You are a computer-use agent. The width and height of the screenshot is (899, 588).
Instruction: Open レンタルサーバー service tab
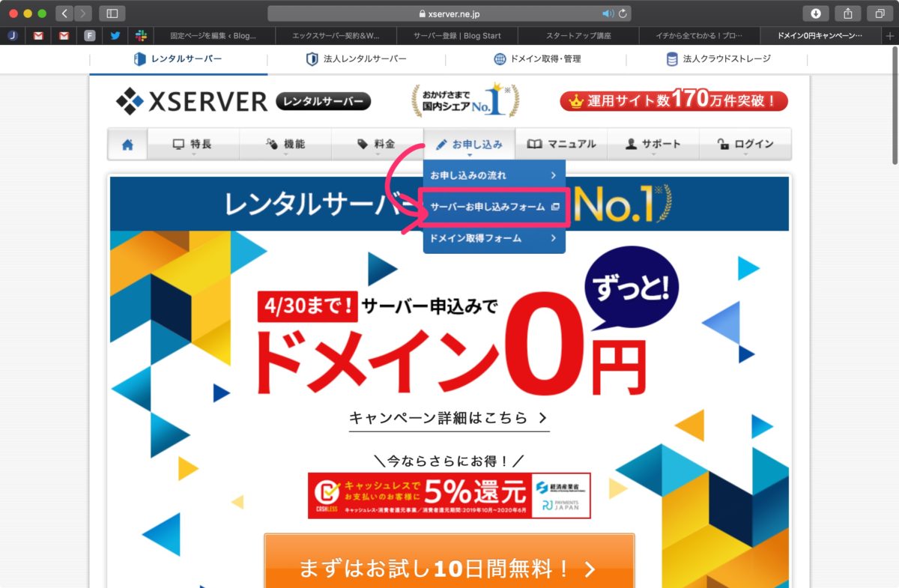pos(178,59)
